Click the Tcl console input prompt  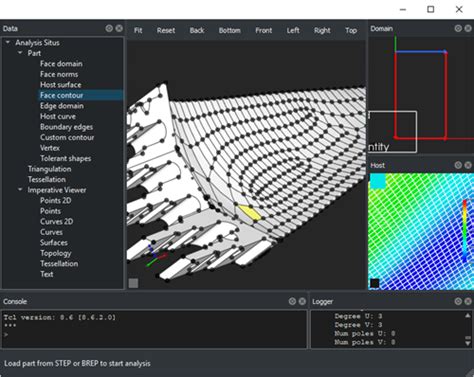pos(154,335)
